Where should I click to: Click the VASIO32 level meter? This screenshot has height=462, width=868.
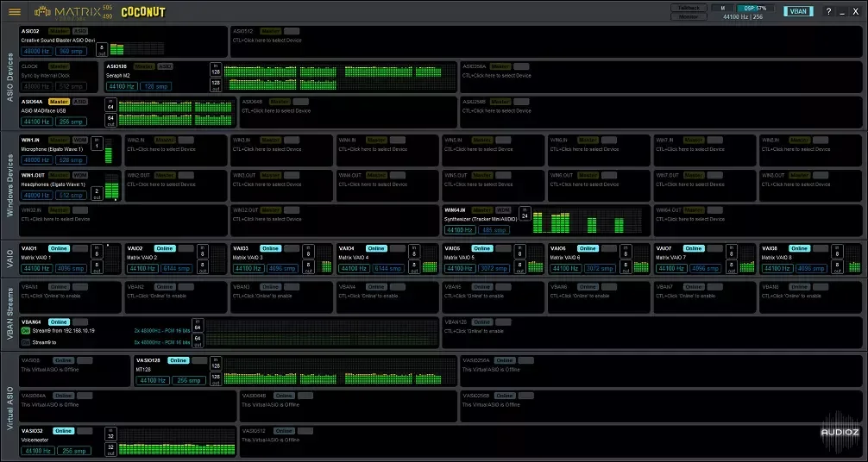pos(177,441)
